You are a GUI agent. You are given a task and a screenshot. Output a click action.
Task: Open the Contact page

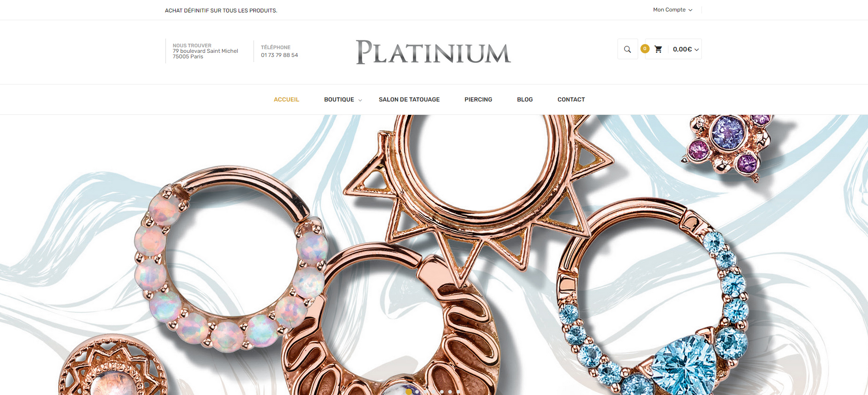pyautogui.click(x=571, y=100)
